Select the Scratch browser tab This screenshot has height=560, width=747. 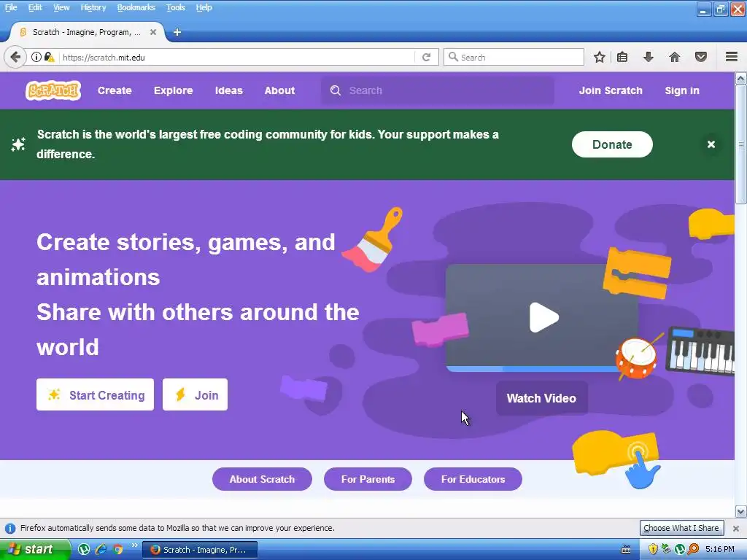pyautogui.click(x=86, y=32)
